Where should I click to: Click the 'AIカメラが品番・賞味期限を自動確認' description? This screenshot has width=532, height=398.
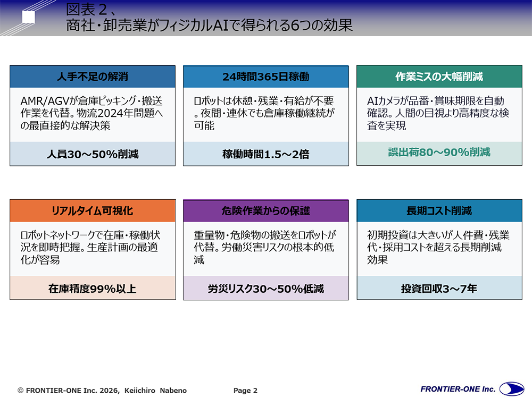coord(438,113)
